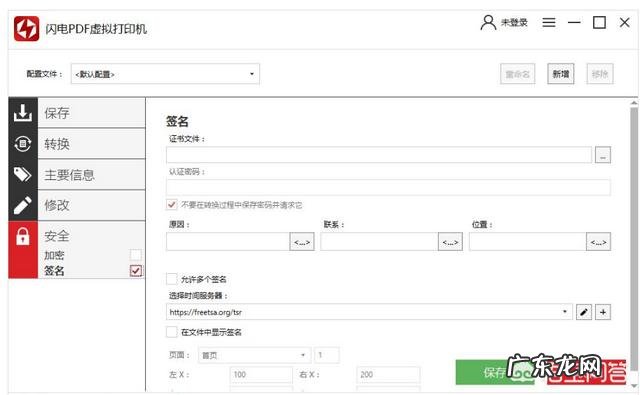The width and height of the screenshot is (640, 395).
Task: Click the vertical scrollbar of settings panel
Action: pos(633,239)
